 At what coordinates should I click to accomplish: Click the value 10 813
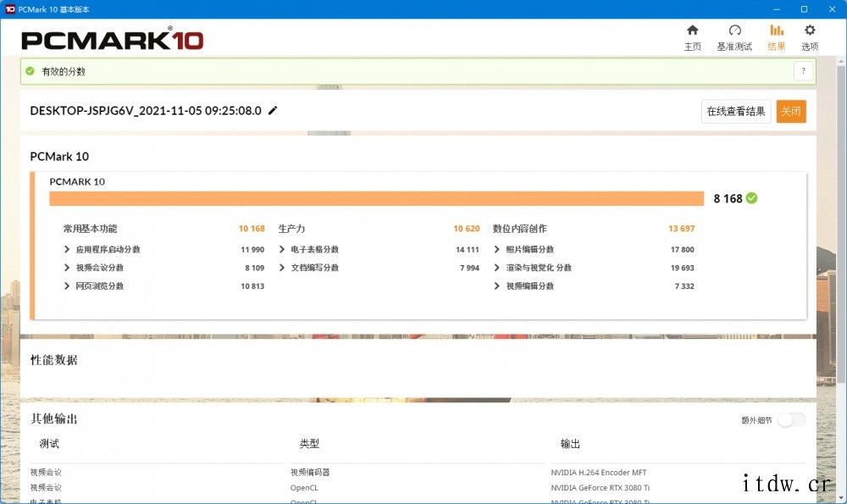coord(252,286)
